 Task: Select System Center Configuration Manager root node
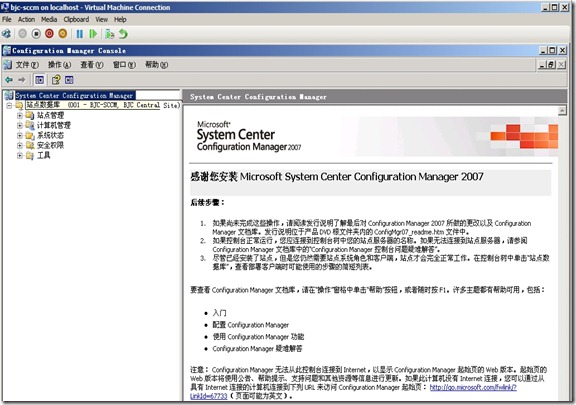(x=74, y=96)
